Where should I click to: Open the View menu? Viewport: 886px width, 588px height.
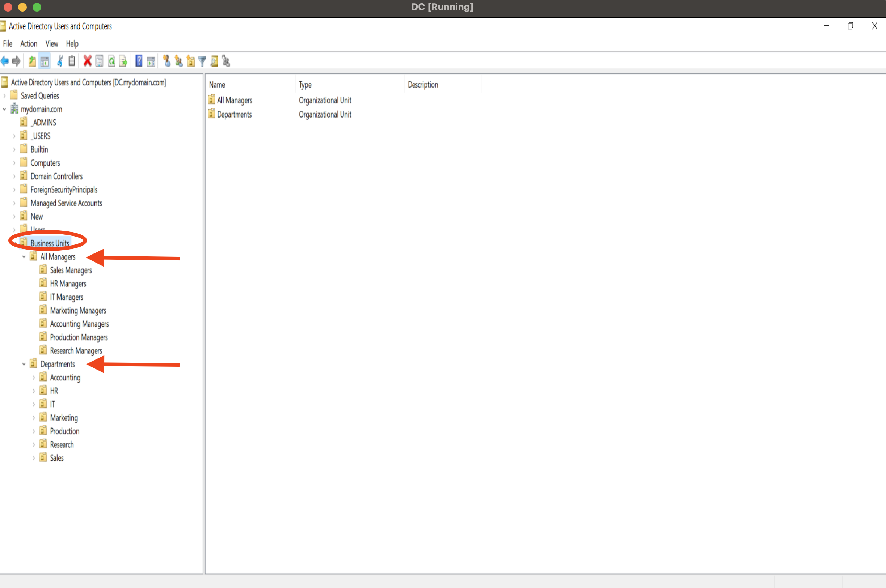(x=51, y=43)
